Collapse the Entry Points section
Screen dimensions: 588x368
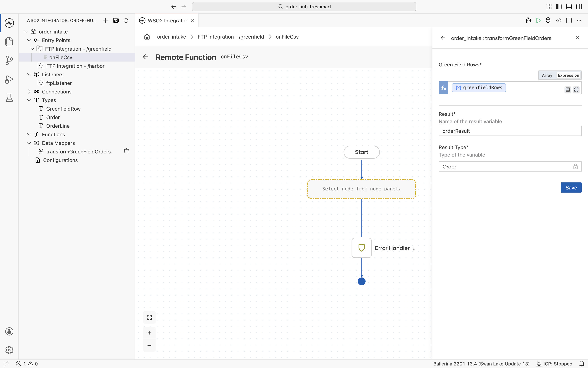pyautogui.click(x=29, y=40)
